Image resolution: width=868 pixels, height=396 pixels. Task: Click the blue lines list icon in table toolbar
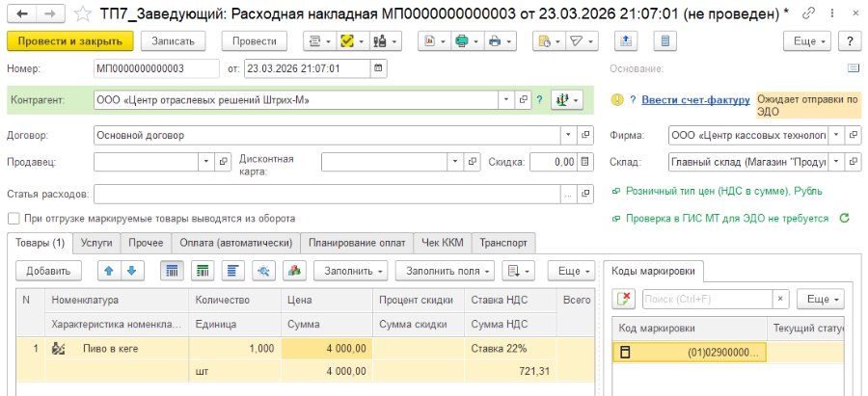tap(233, 271)
